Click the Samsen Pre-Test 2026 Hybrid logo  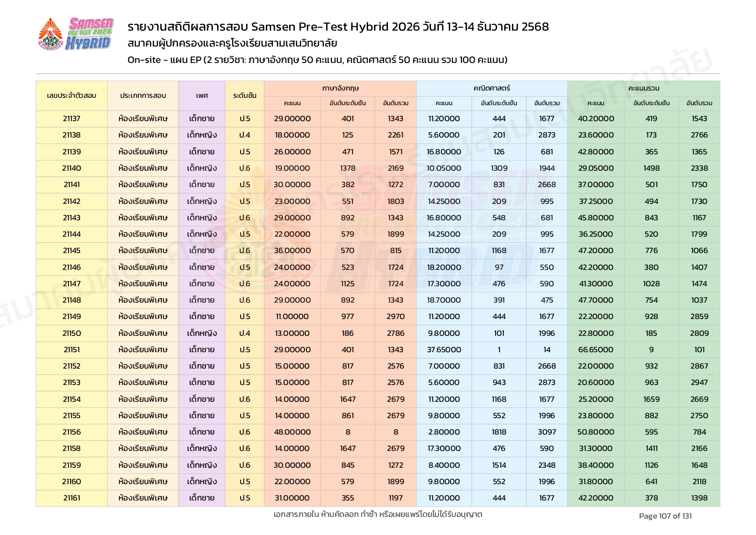pyautogui.click(x=90, y=34)
